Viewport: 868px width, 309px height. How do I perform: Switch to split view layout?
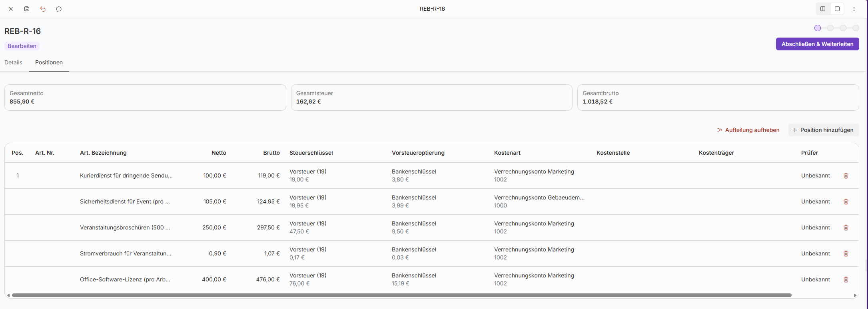coord(823,9)
